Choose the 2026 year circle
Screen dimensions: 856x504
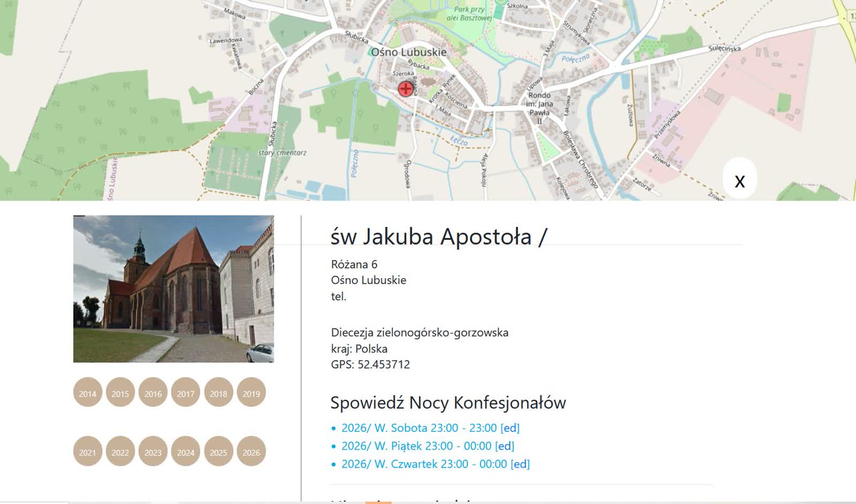[x=251, y=452]
